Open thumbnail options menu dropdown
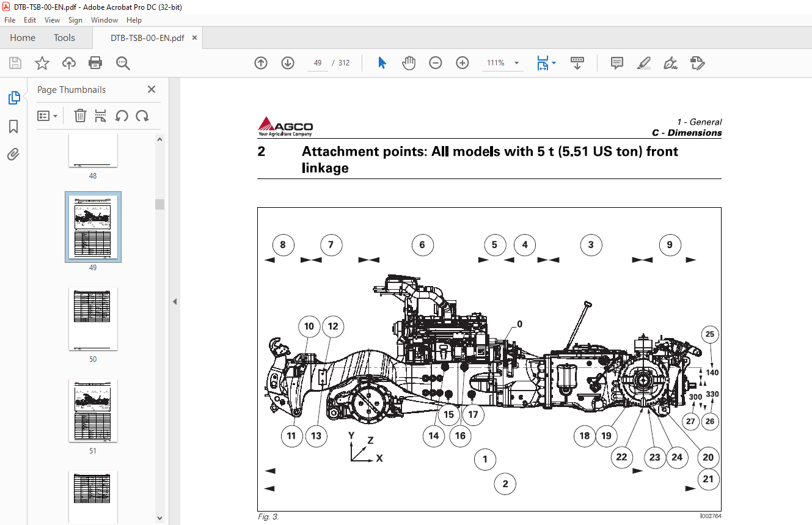 [48, 116]
